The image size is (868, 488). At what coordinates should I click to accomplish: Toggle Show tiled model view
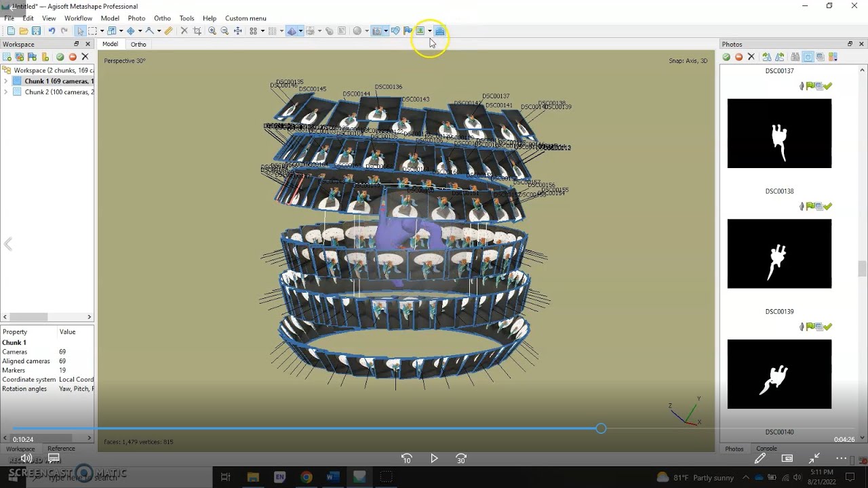(x=310, y=30)
